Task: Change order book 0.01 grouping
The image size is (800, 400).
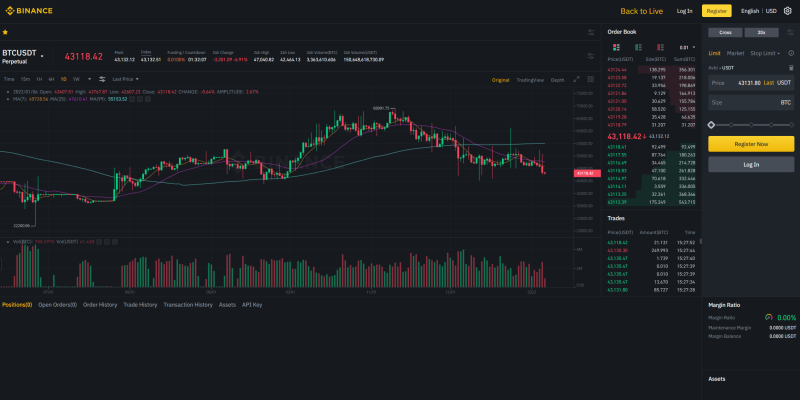Action: [x=687, y=47]
